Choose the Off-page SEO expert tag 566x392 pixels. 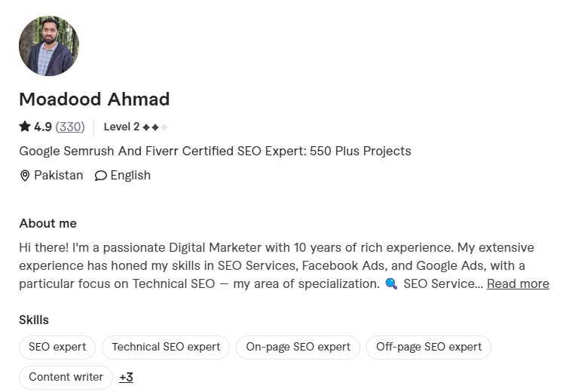(x=428, y=348)
